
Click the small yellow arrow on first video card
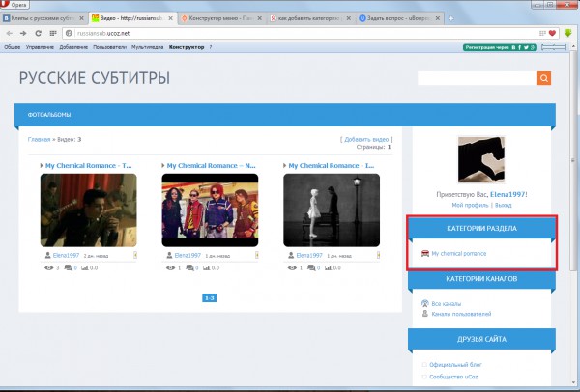135,255
